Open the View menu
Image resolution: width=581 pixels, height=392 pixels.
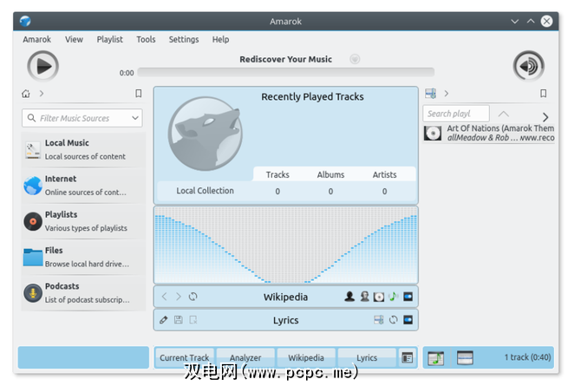point(74,40)
